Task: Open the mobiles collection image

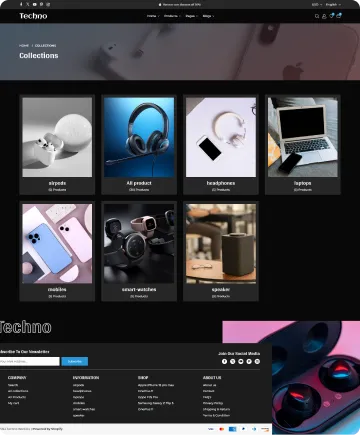Action: [x=57, y=244]
